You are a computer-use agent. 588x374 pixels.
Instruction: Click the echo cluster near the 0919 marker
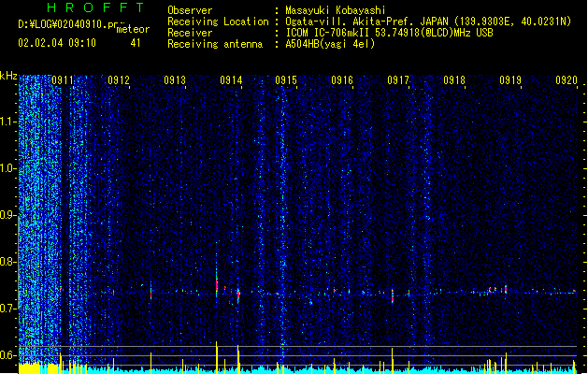(498, 289)
